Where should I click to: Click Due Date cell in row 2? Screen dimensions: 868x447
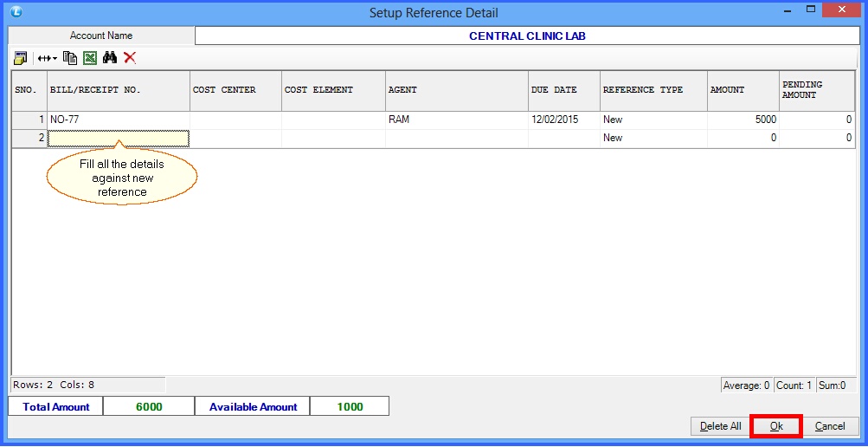(564, 138)
